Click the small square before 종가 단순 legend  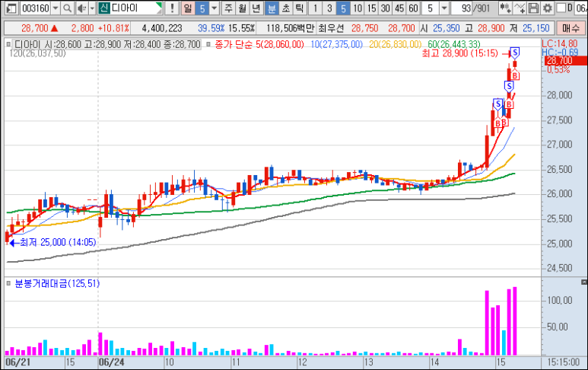coord(208,44)
